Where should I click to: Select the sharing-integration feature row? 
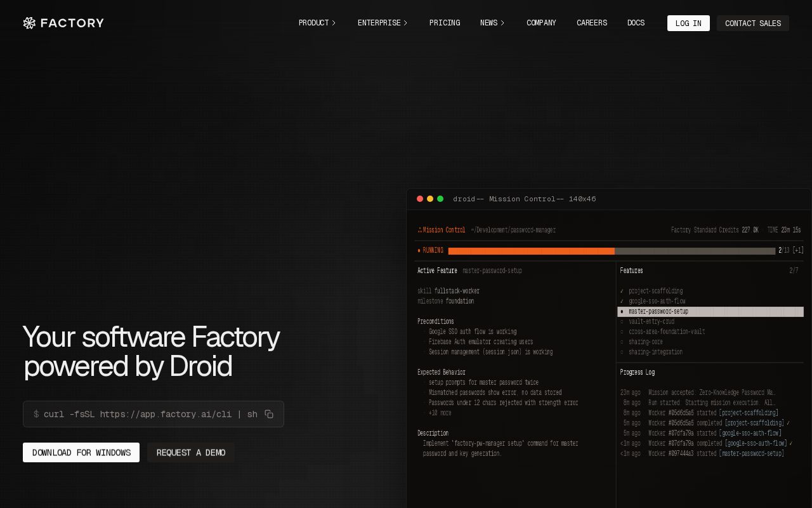point(710,352)
